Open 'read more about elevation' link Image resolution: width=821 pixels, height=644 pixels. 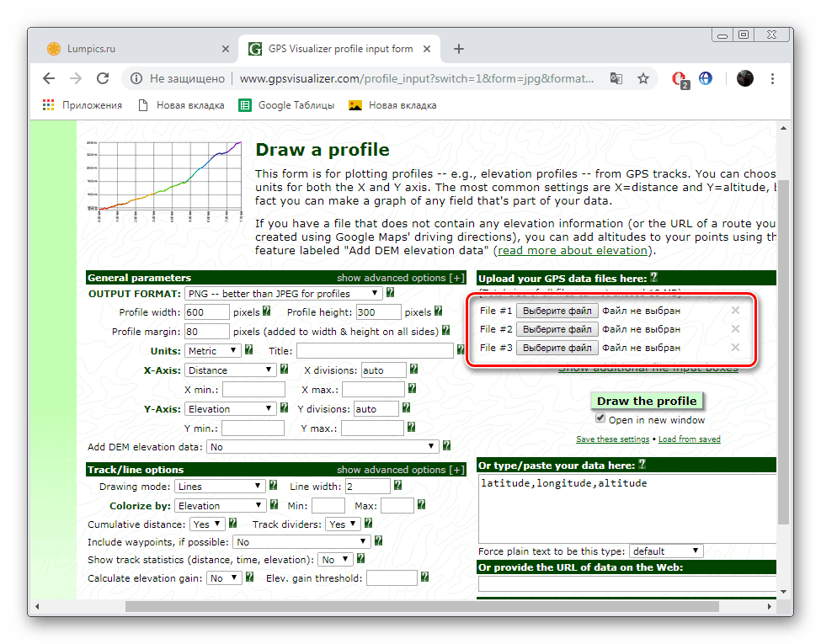point(573,251)
